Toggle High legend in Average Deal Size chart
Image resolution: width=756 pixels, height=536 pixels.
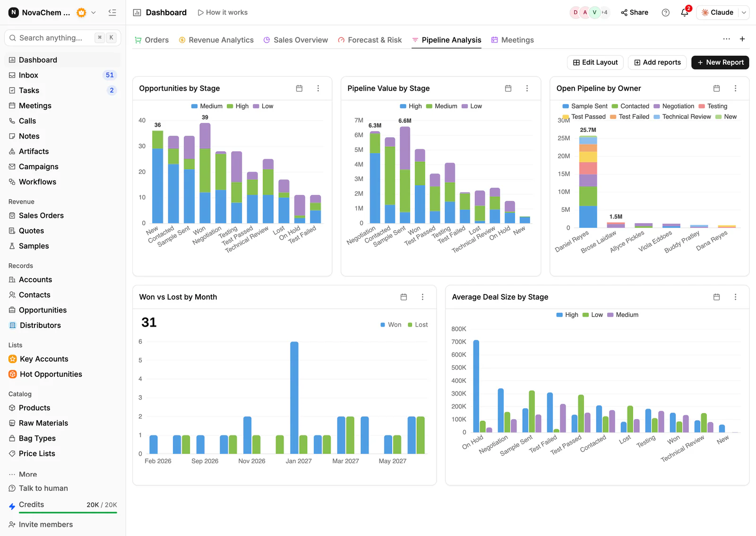click(567, 315)
